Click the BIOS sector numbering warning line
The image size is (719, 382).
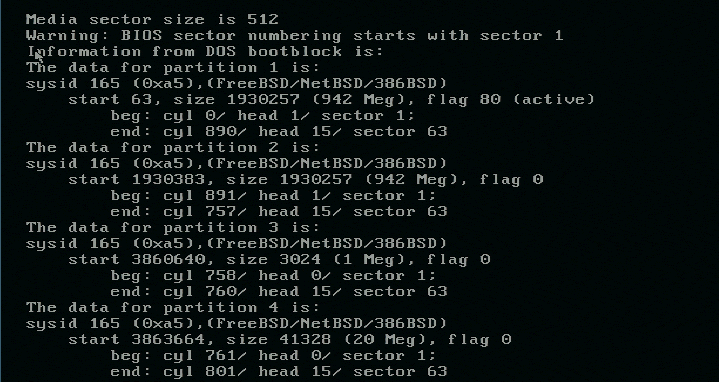point(294,36)
